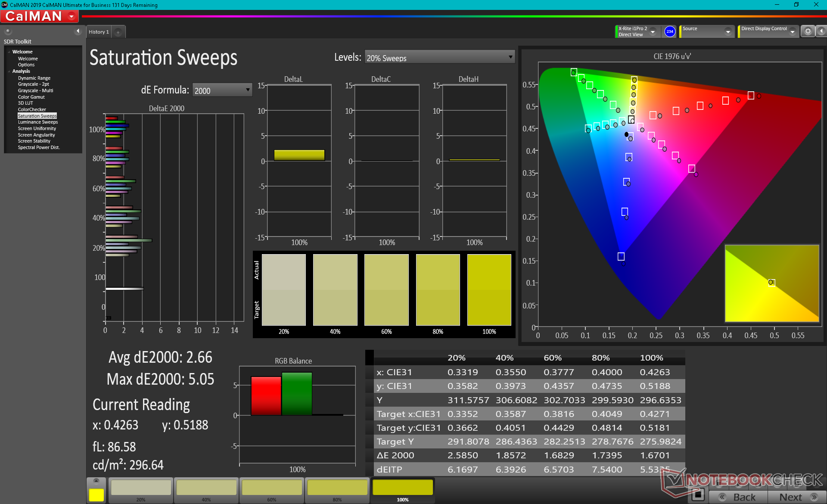This screenshot has height=504, width=827.
Task: Open the Direct Display Control dropdown
Action: (792, 31)
